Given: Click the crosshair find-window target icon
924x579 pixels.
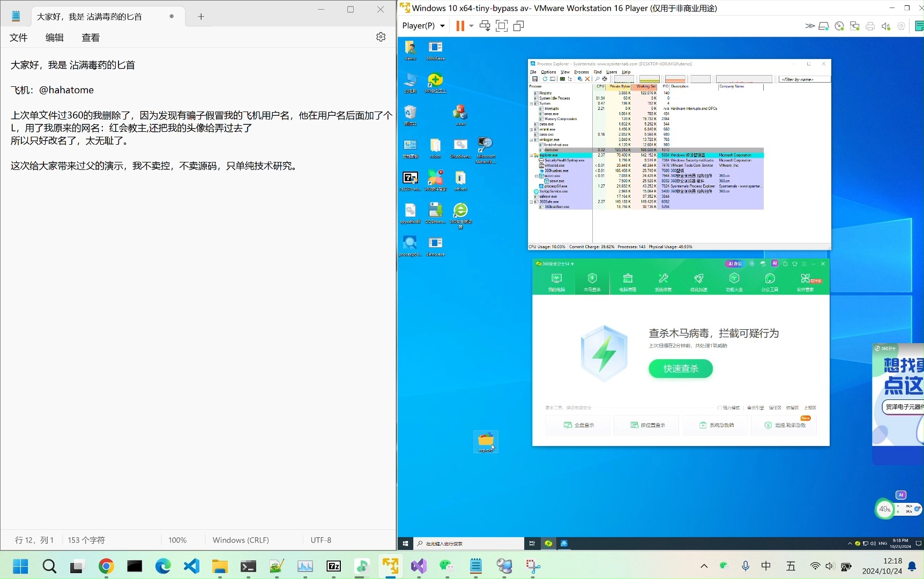Looking at the screenshot, I should click(x=605, y=79).
